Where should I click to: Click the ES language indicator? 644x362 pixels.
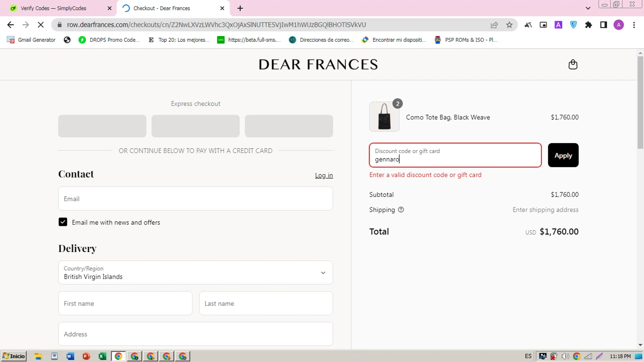528,356
